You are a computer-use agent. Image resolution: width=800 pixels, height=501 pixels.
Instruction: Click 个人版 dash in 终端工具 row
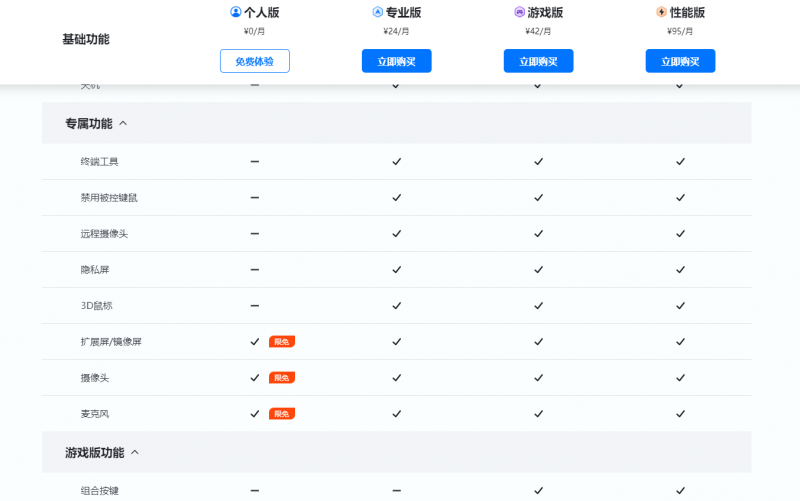click(x=255, y=162)
